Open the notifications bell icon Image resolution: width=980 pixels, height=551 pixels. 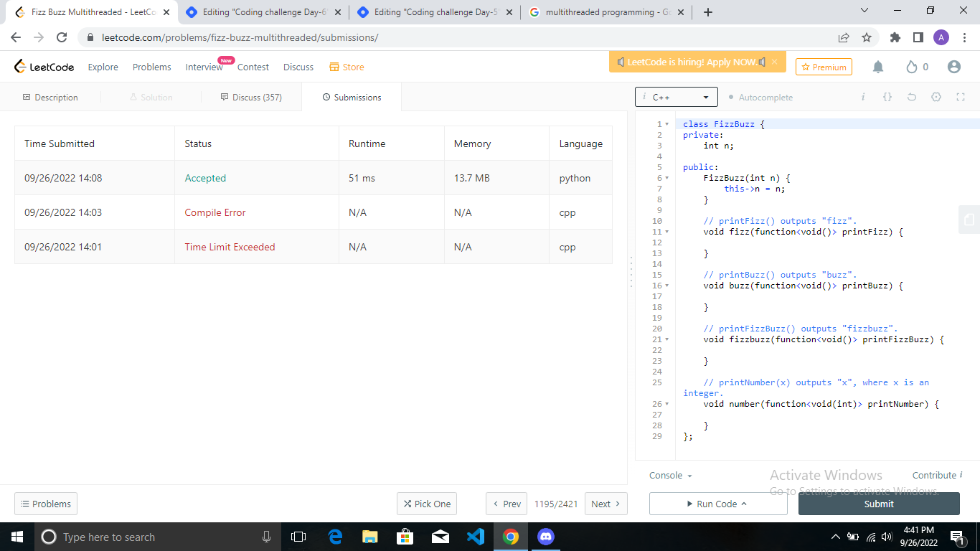pyautogui.click(x=878, y=67)
